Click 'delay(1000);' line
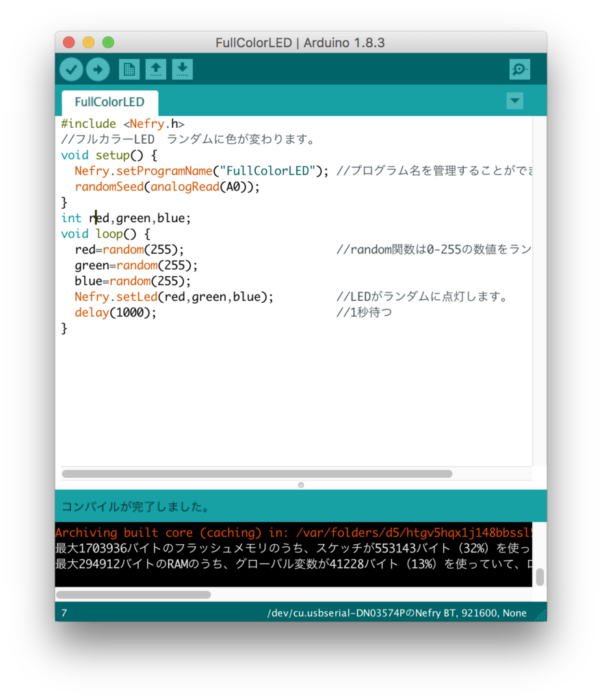The image size is (602, 700). pyautogui.click(x=116, y=312)
